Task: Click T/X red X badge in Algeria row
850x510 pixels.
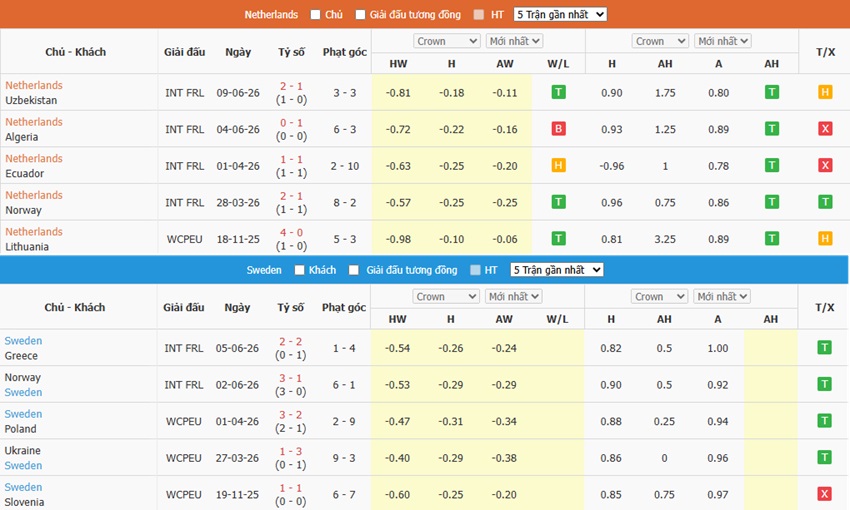Action: [825, 129]
